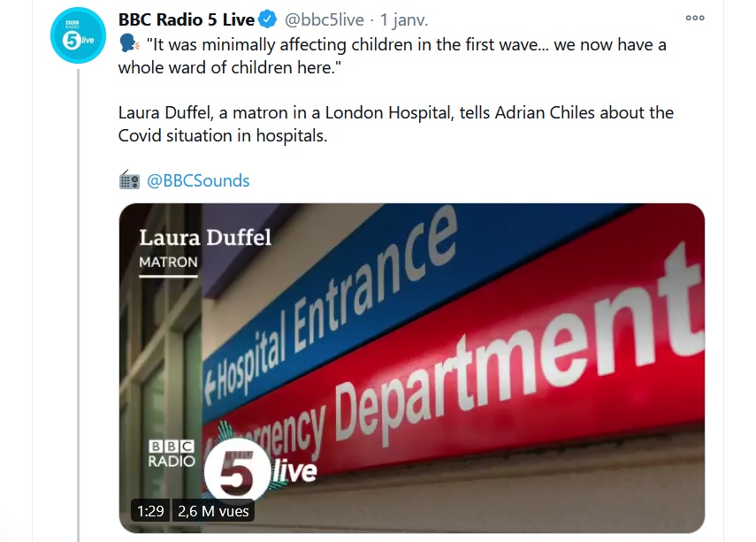Open the @BBCSounds mention link
Viewport: 756px width, 542px height.
[x=198, y=180]
